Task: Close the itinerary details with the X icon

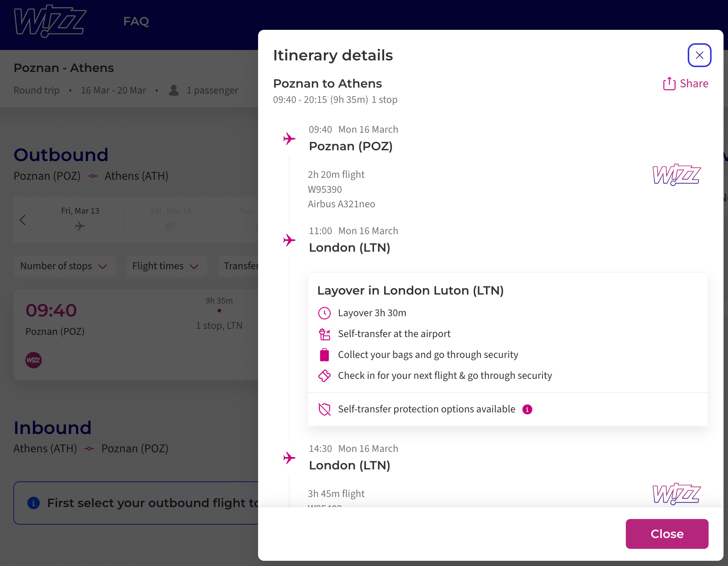Action: pyautogui.click(x=699, y=55)
